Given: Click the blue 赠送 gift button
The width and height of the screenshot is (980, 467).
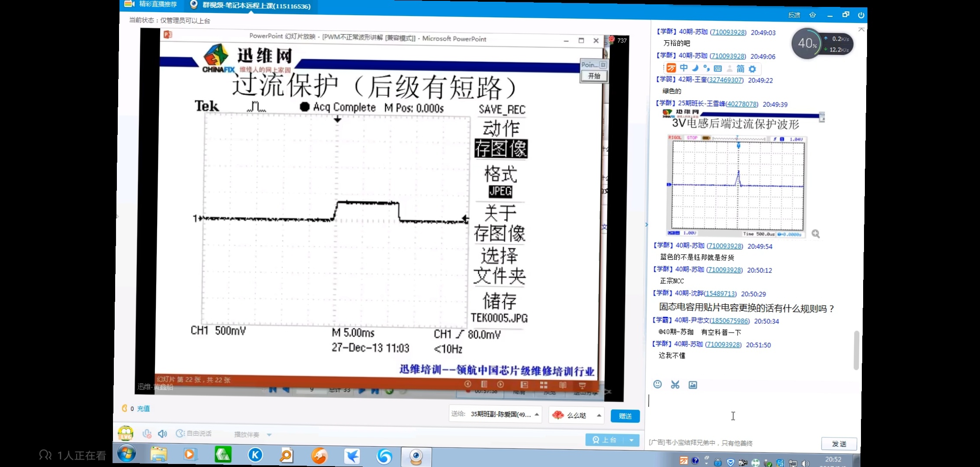Looking at the screenshot, I should 625,416.
